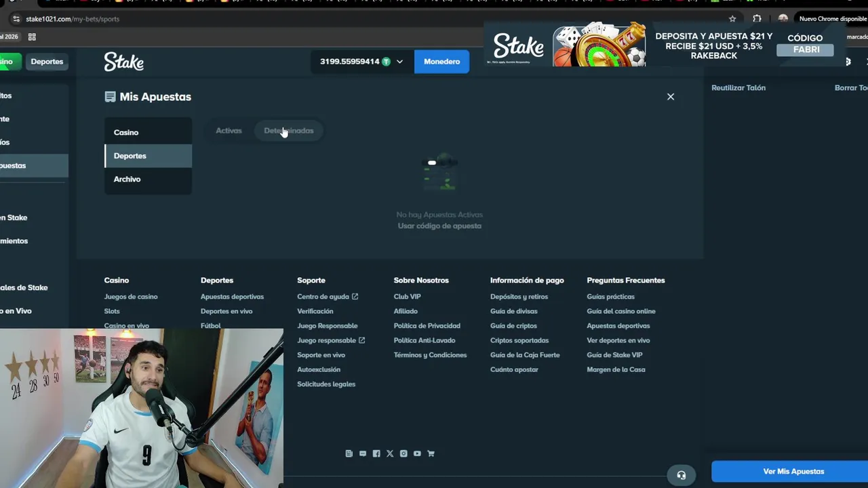Click Nuevo Chrome disponible update button
The image size is (868, 488).
tap(833, 19)
